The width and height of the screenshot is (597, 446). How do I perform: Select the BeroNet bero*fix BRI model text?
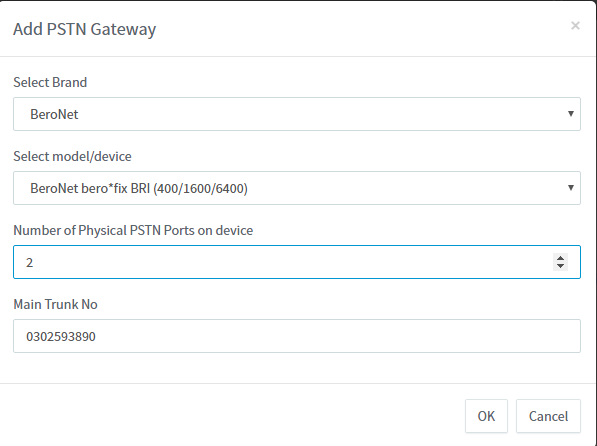[x=139, y=188]
